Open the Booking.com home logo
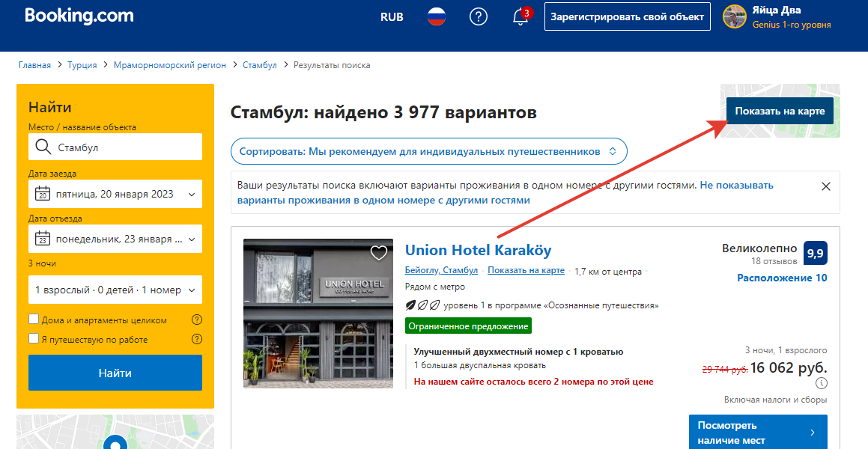 click(79, 16)
